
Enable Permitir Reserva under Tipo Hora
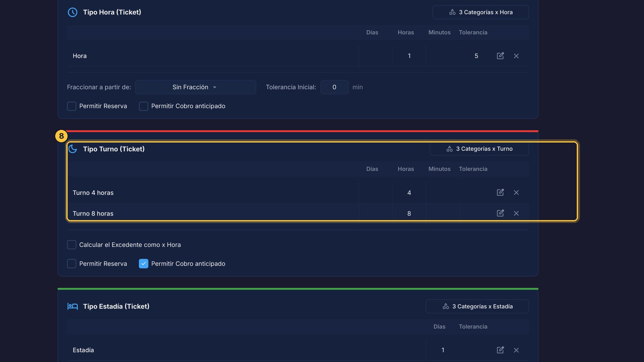coord(72,106)
